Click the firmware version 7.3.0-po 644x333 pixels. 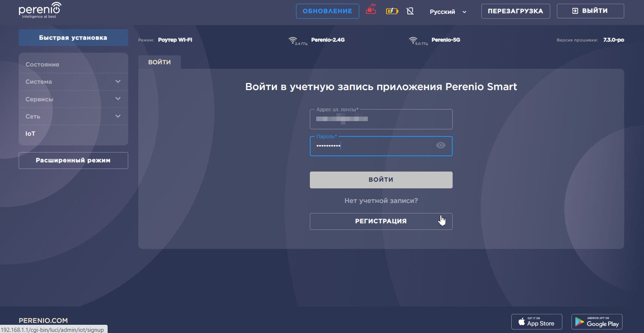click(x=613, y=40)
